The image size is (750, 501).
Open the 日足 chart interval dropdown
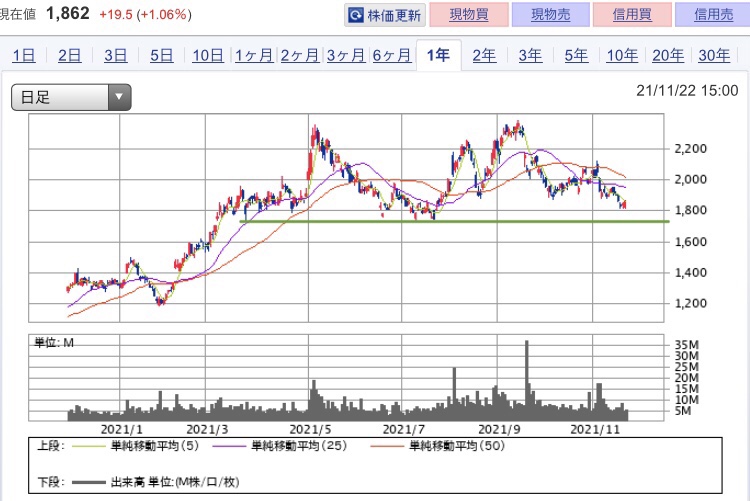coord(71,97)
